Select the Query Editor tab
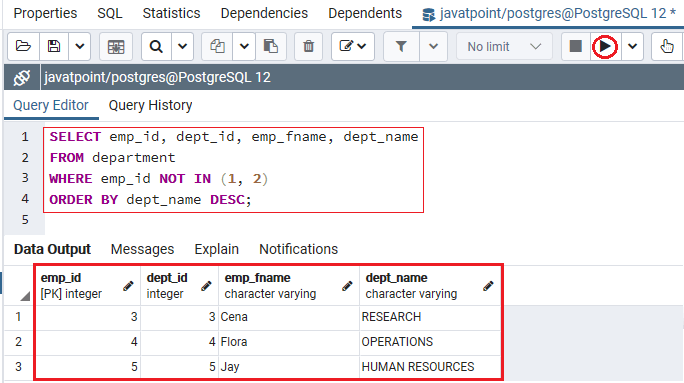 coord(51,106)
